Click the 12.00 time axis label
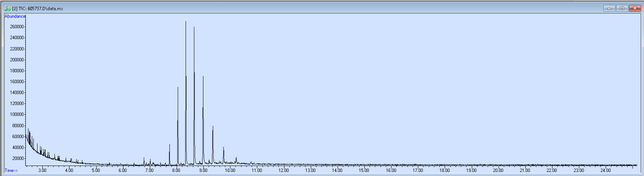Image resolution: width=644 pixels, height=176 pixels. [x=283, y=170]
